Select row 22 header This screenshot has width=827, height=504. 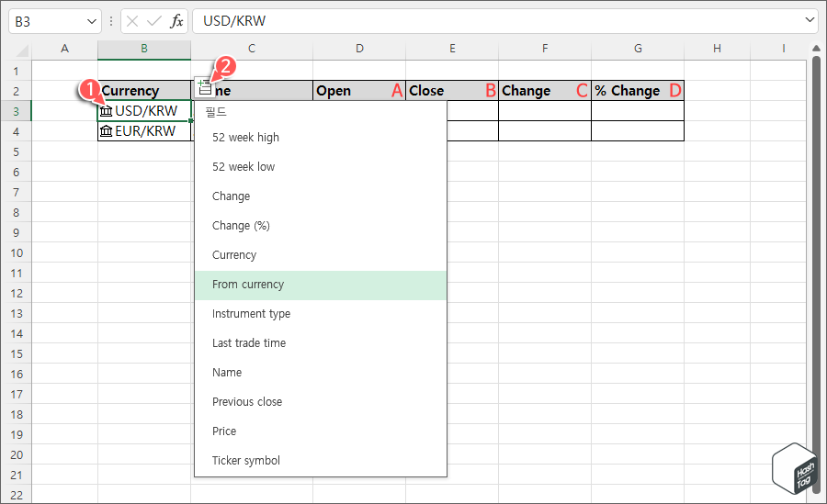coord(16,495)
